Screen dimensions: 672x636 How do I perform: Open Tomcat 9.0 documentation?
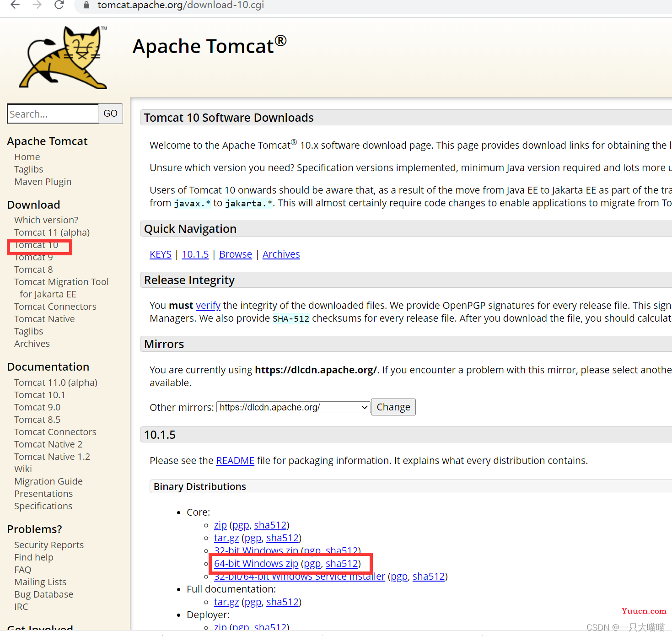pos(37,407)
